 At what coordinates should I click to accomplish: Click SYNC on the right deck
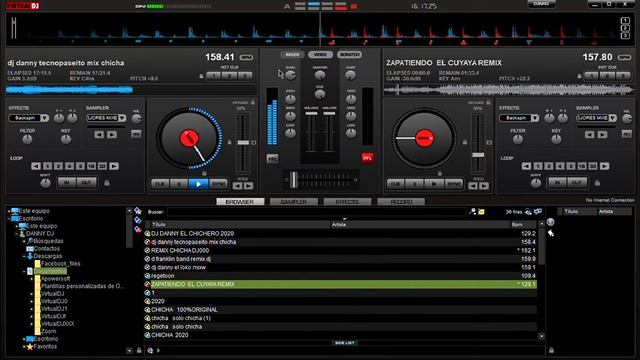click(x=454, y=184)
